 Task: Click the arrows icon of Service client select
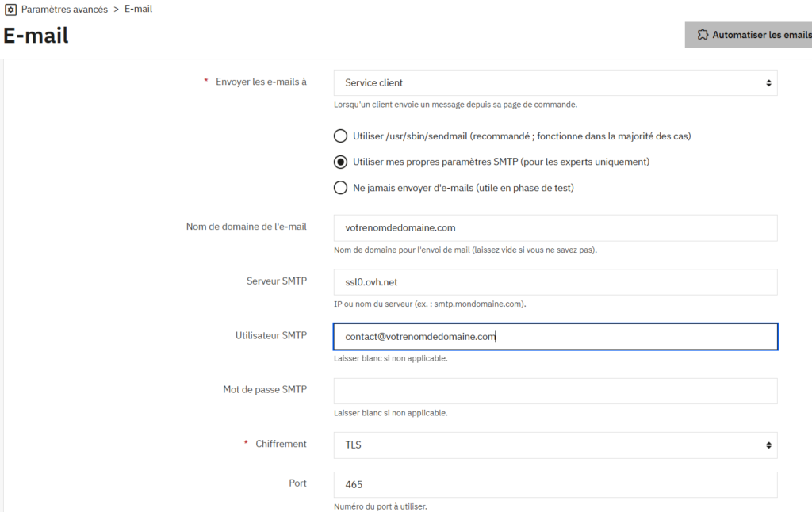pos(768,83)
